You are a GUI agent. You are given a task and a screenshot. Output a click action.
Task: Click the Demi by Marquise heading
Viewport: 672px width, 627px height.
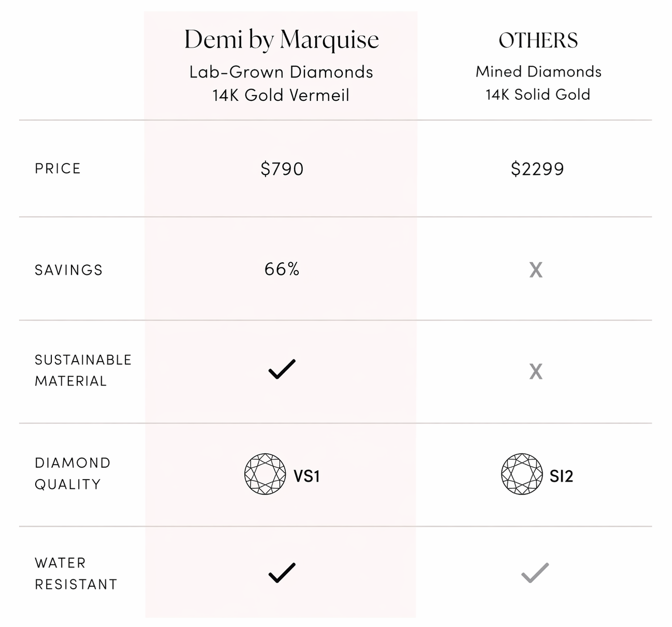coord(282,40)
